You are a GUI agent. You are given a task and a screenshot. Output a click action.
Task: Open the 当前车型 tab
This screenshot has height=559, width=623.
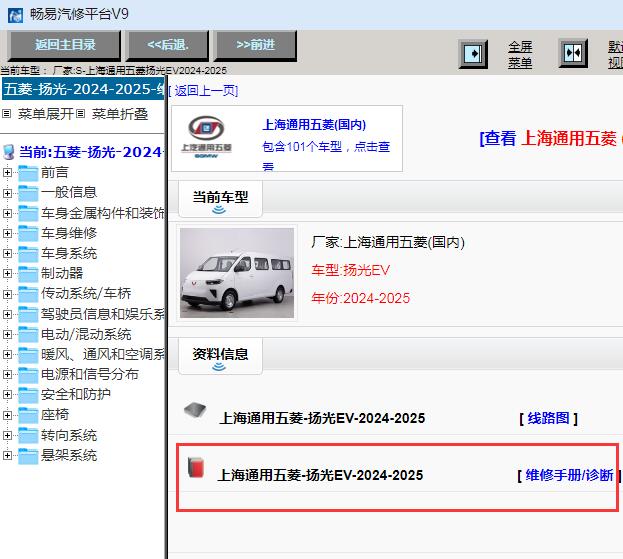[x=221, y=199]
